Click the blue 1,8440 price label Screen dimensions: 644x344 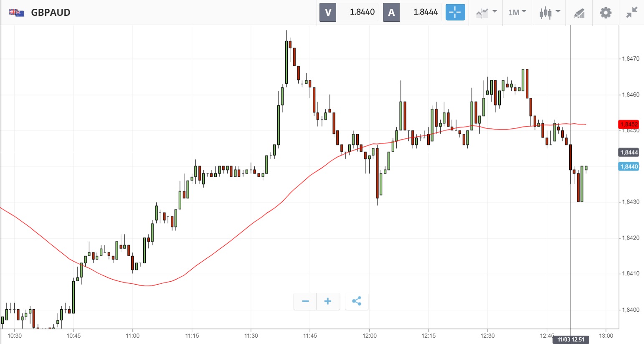(629, 167)
